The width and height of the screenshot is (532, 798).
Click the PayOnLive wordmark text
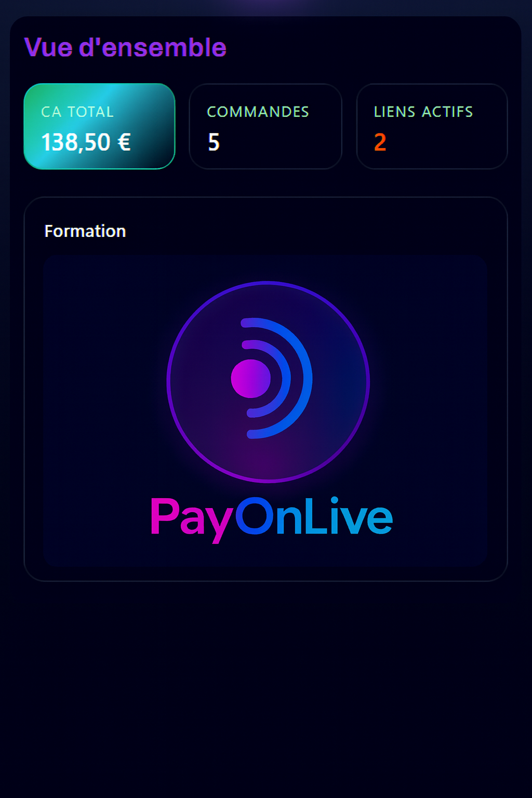[x=271, y=517]
